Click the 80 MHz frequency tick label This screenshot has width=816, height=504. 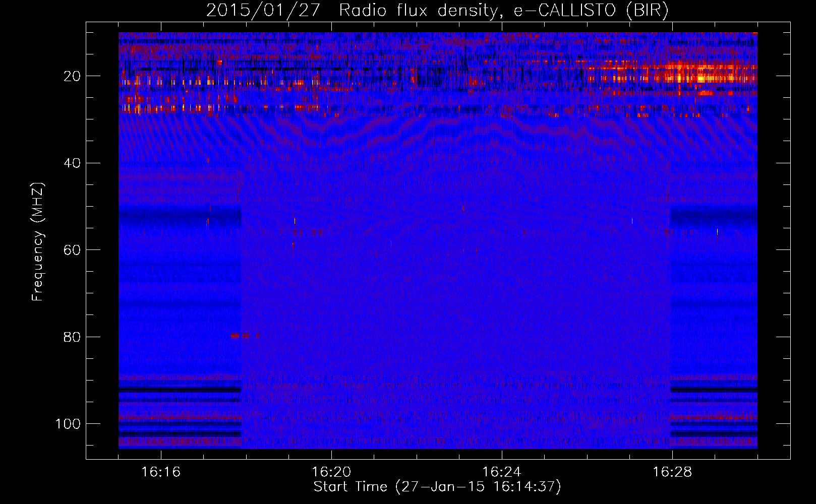click(x=72, y=337)
